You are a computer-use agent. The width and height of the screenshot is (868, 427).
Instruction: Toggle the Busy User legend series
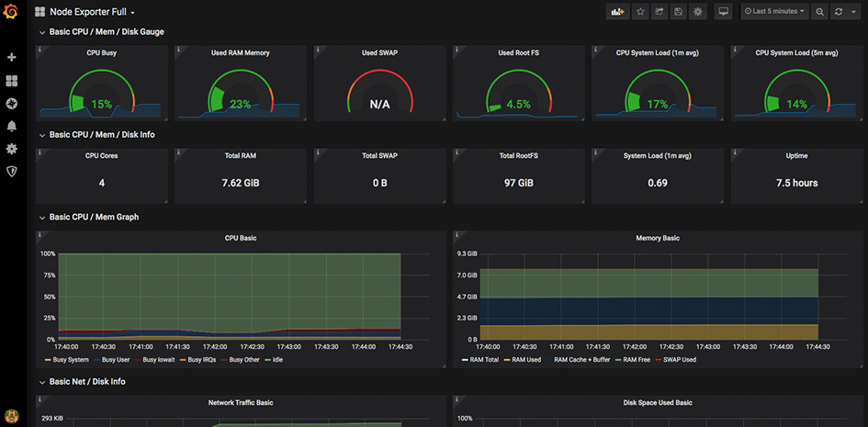(x=112, y=360)
